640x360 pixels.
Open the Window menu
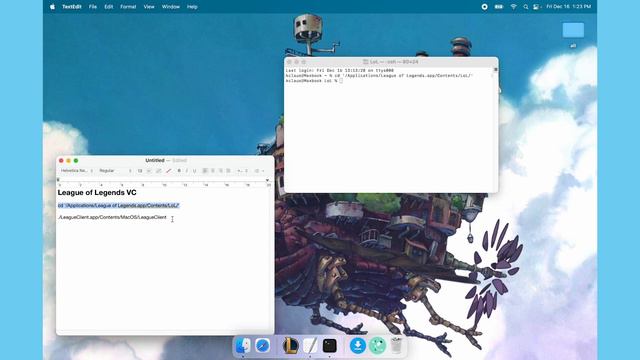(x=171, y=7)
